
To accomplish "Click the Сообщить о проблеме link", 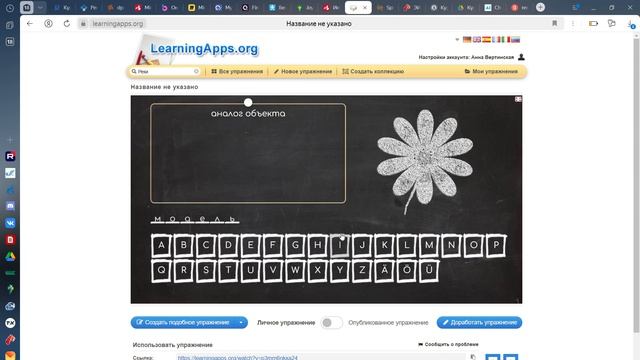I will pos(448,344).
